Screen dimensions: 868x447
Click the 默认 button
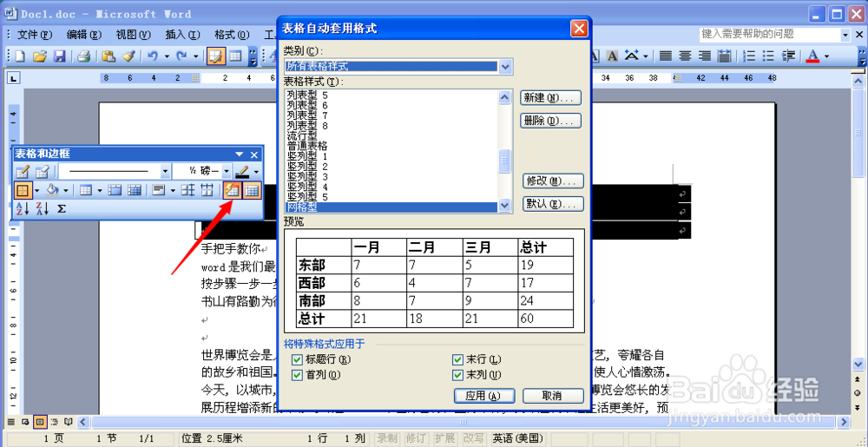point(554,204)
